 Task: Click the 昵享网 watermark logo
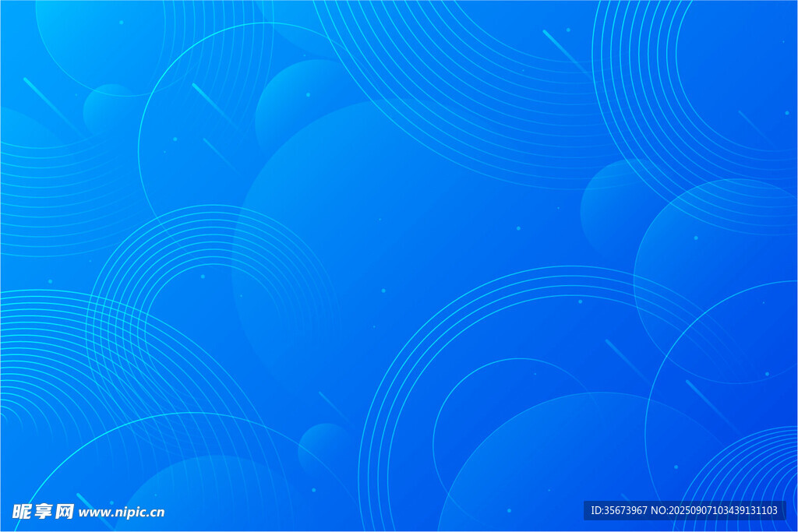tap(44, 512)
